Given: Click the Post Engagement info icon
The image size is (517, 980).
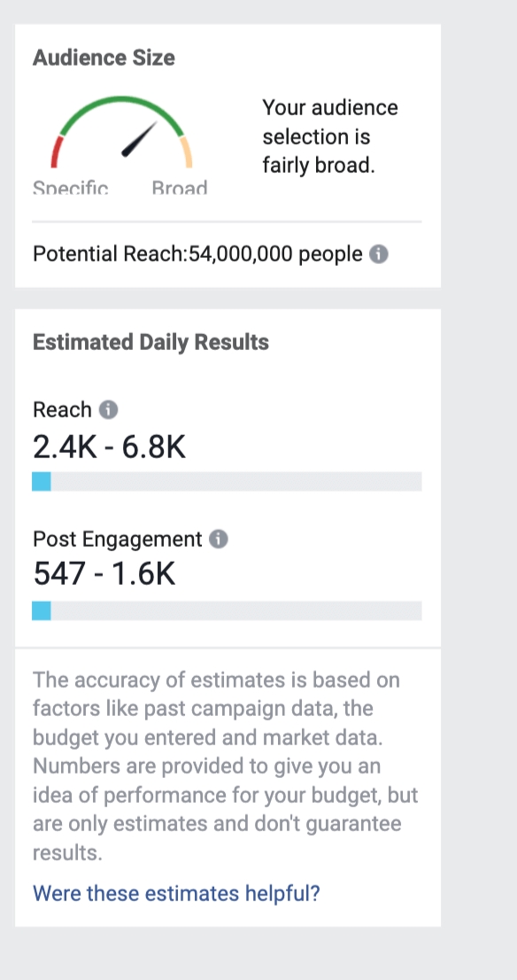Looking at the screenshot, I should pyautogui.click(x=218, y=539).
